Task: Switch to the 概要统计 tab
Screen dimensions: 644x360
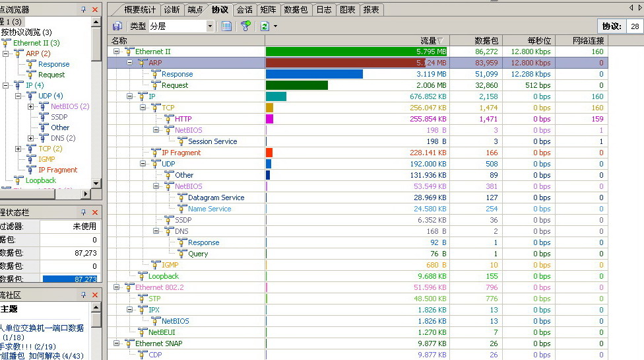Action: [140, 9]
